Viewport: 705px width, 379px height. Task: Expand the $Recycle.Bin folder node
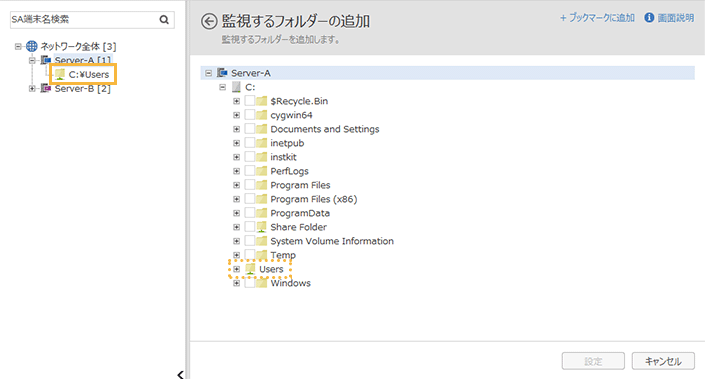click(x=236, y=101)
